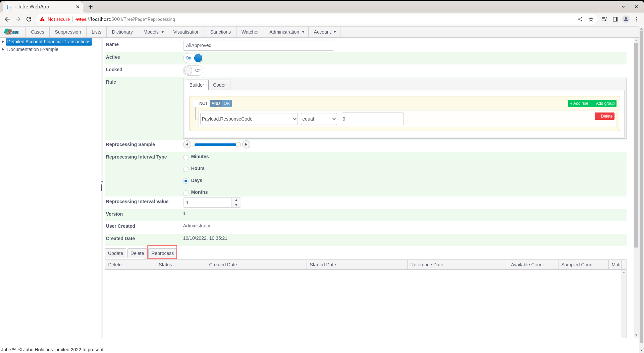Screen dimensions: 644x353
Task: Open the Sanctions menu item
Action: 220,32
